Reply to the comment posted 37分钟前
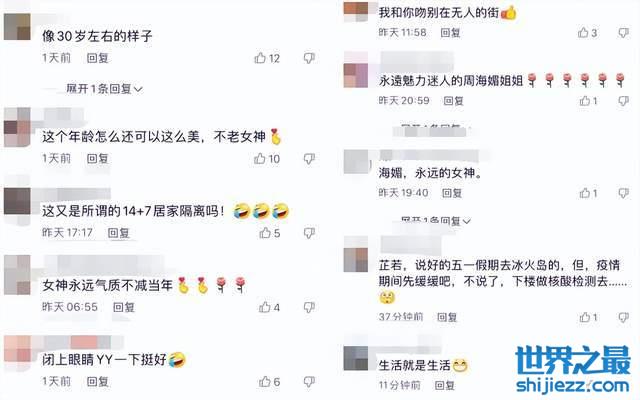Viewport: 640px width, 400px height. 447,317
